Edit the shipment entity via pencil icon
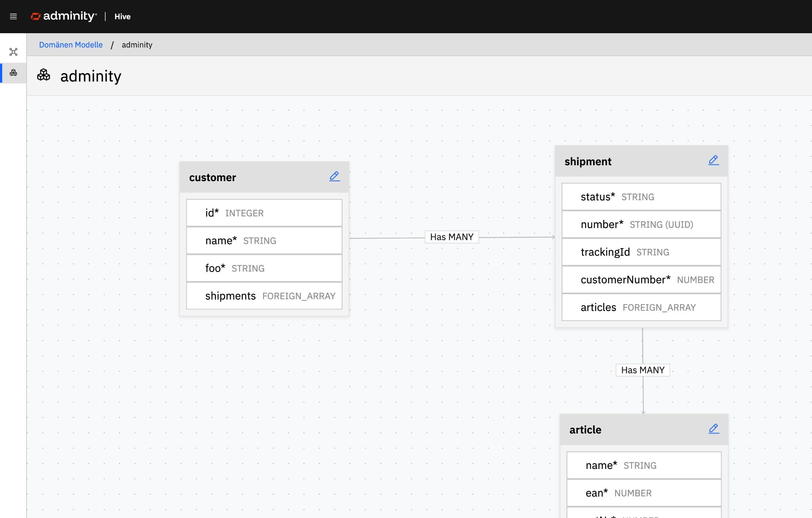812x518 pixels. coord(713,160)
